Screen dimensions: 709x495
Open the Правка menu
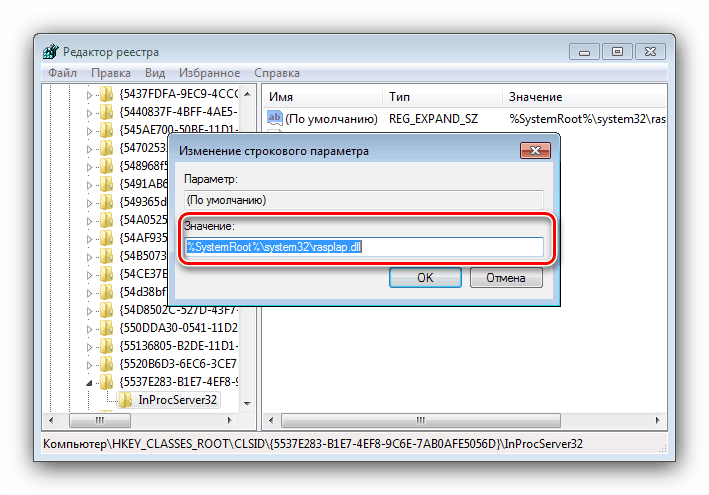coord(111,73)
